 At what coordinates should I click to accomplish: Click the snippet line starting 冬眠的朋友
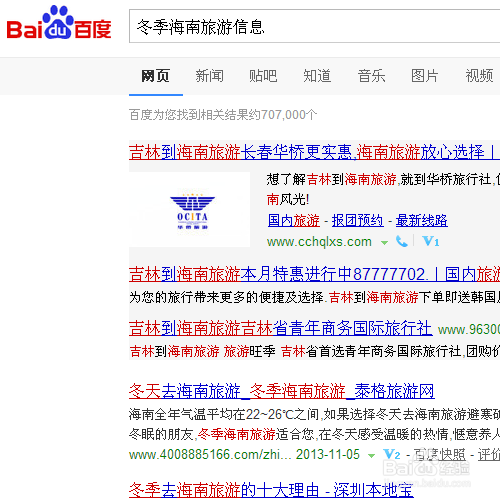click(314, 434)
